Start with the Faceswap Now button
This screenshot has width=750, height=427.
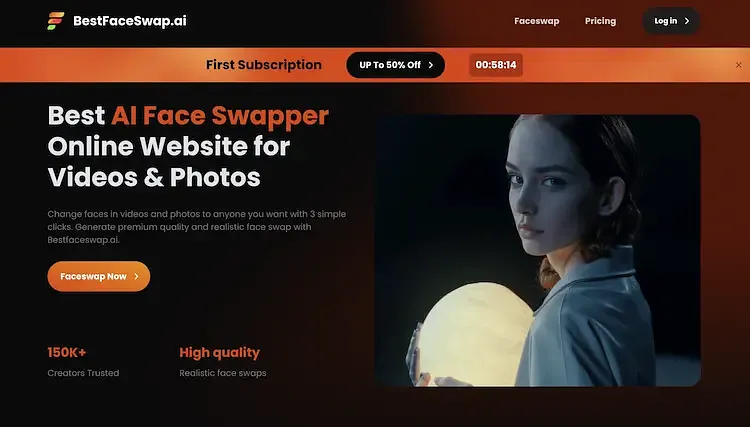click(x=99, y=276)
